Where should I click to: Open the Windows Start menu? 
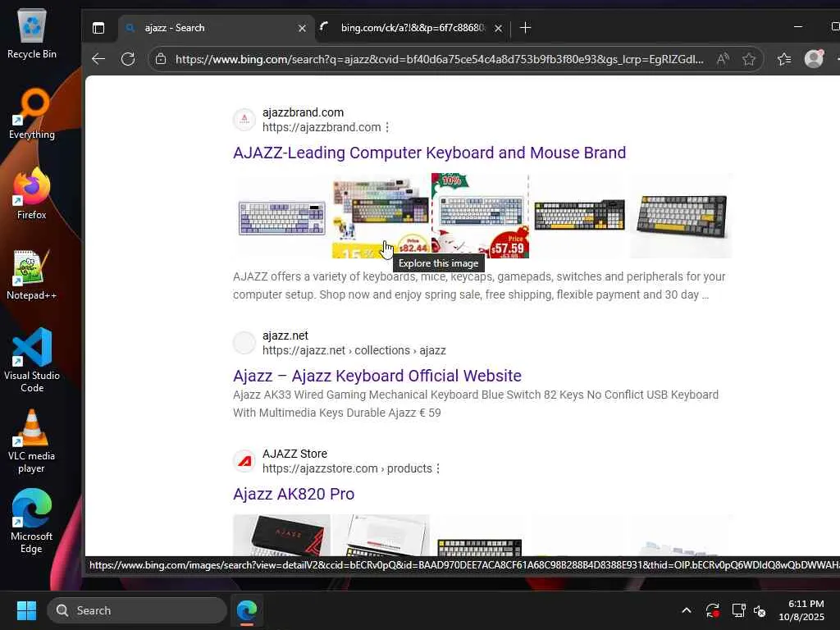26,610
